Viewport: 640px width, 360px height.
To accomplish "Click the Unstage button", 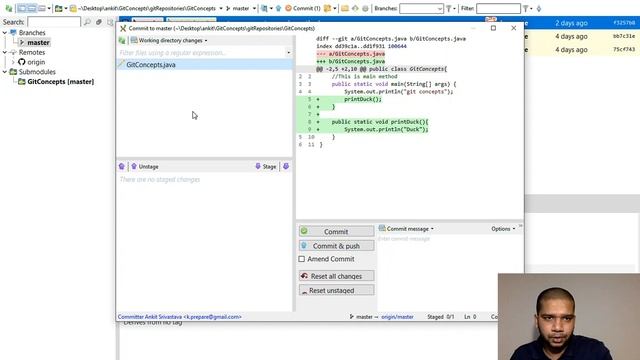I will tap(145, 167).
